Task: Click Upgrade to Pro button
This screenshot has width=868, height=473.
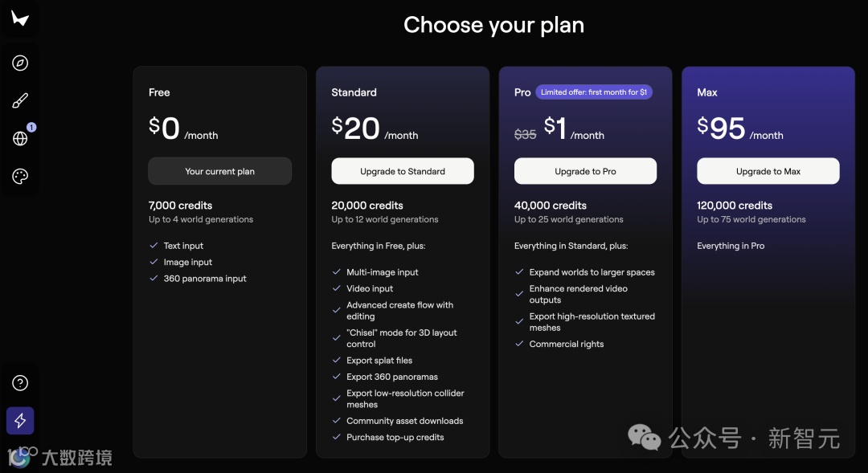Action: pyautogui.click(x=585, y=171)
